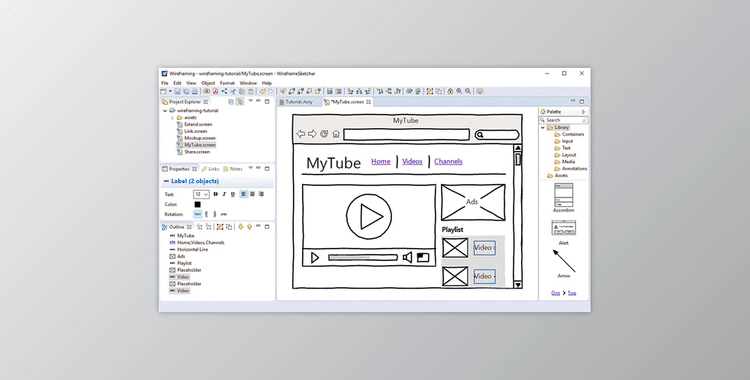Screen dimensions: 750x380
Task: Click the Ungroup objects toolbar icon
Action: click(x=439, y=91)
